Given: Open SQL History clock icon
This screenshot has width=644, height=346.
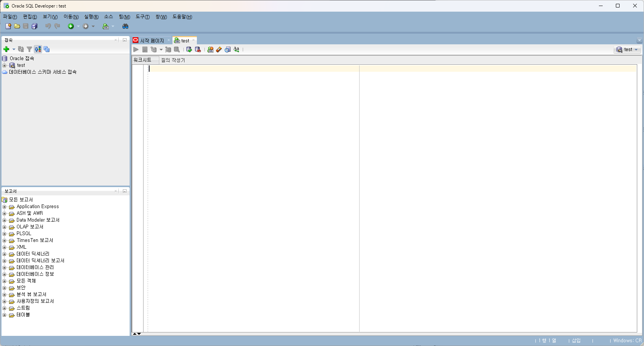Looking at the screenshot, I should [228, 50].
